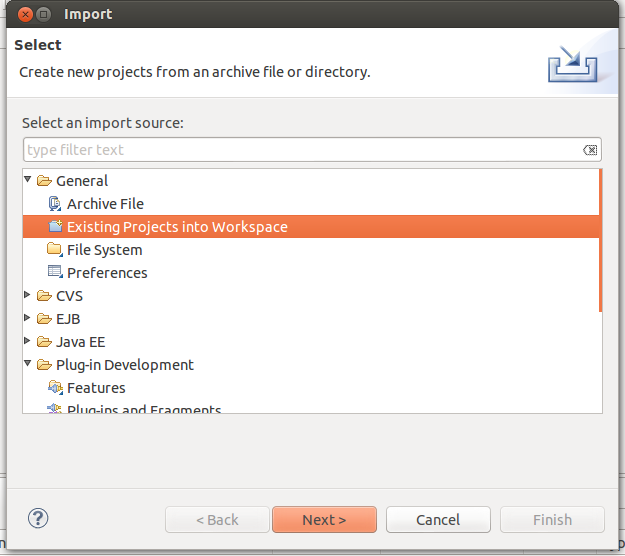Click the Existing Projects into Workspace icon
Image resolution: width=625 pixels, height=556 pixels.
click(55, 227)
